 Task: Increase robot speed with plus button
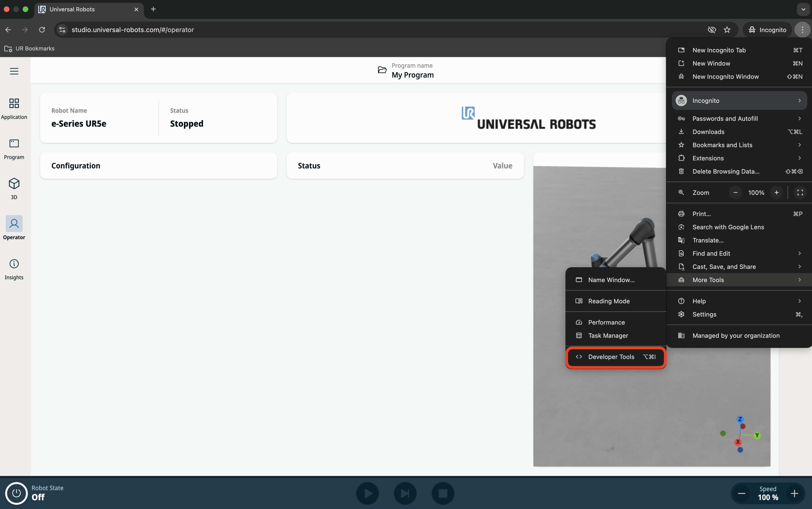[795, 493]
